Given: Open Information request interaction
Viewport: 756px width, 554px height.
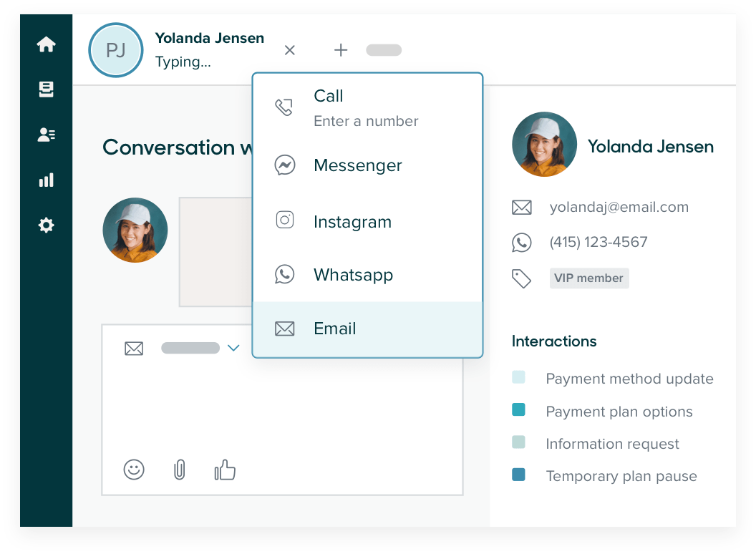Looking at the screenshot, I should 612,444.
